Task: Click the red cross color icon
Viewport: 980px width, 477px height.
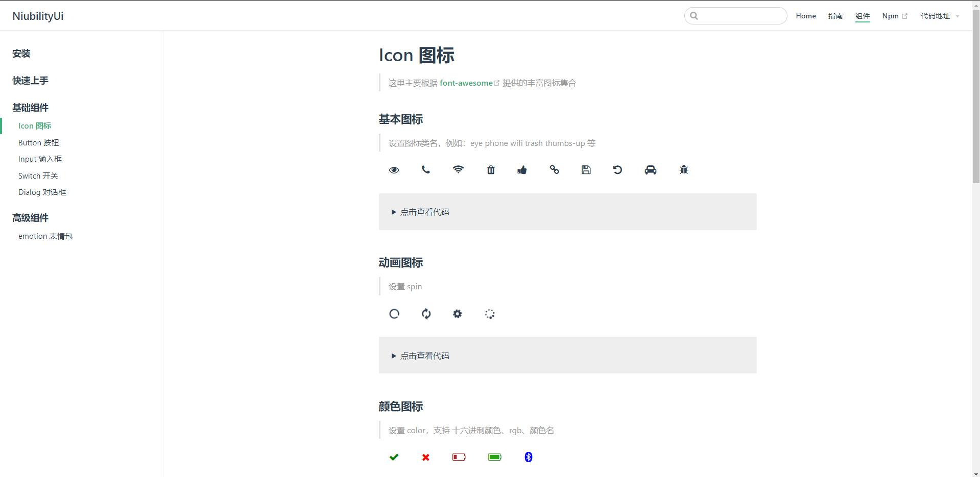Action: point(425,457)
